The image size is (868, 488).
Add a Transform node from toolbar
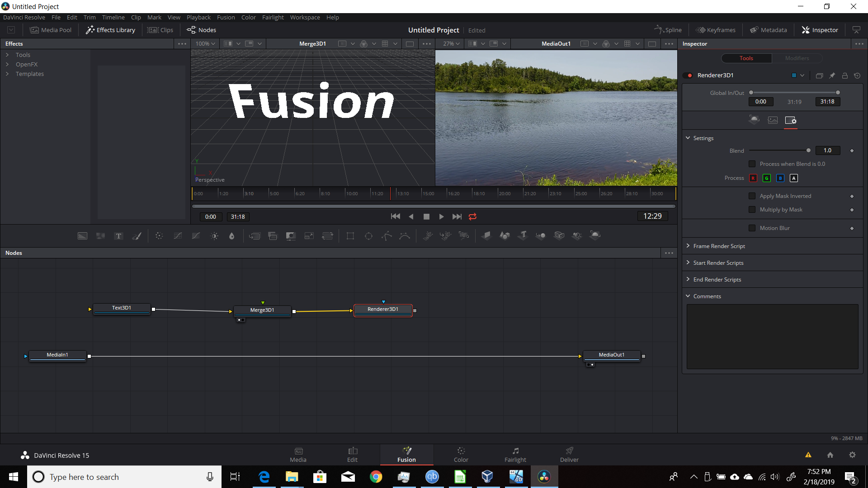(x=327, y=236)
